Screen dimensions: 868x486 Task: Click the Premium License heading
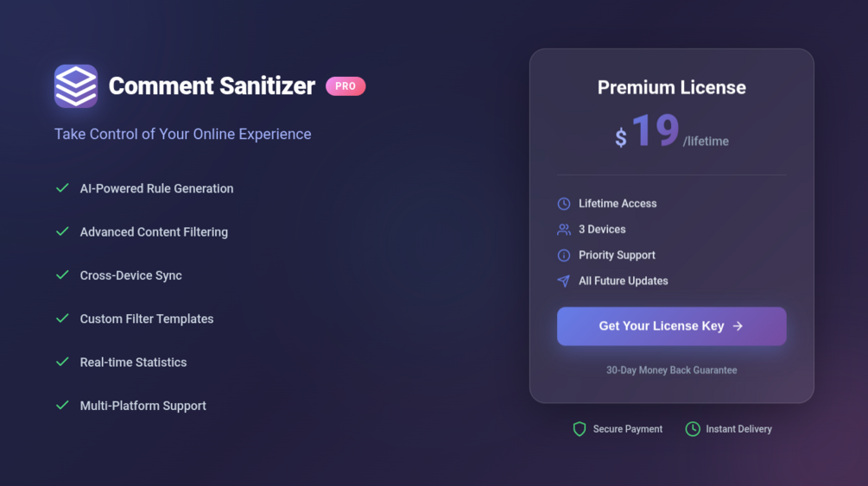tap(671, 87)
